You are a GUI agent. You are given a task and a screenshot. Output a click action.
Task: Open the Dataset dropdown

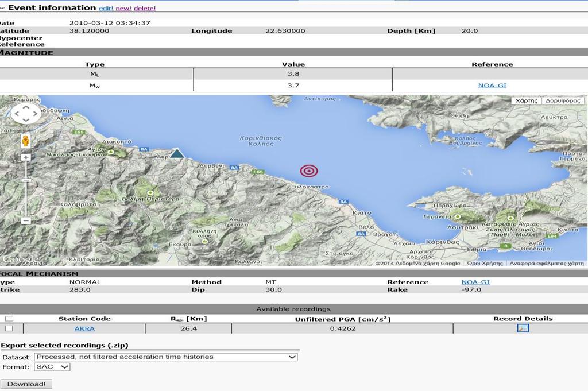click(x=166, y=357)
